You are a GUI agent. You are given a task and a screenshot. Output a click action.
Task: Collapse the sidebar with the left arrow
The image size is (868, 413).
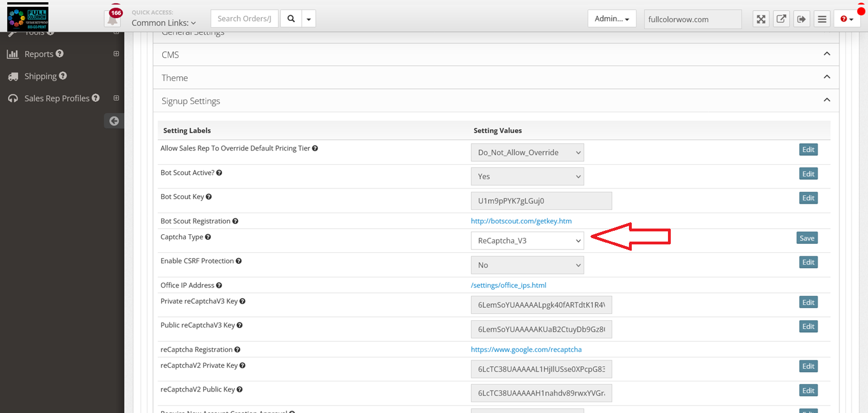[x=114, y=121]
